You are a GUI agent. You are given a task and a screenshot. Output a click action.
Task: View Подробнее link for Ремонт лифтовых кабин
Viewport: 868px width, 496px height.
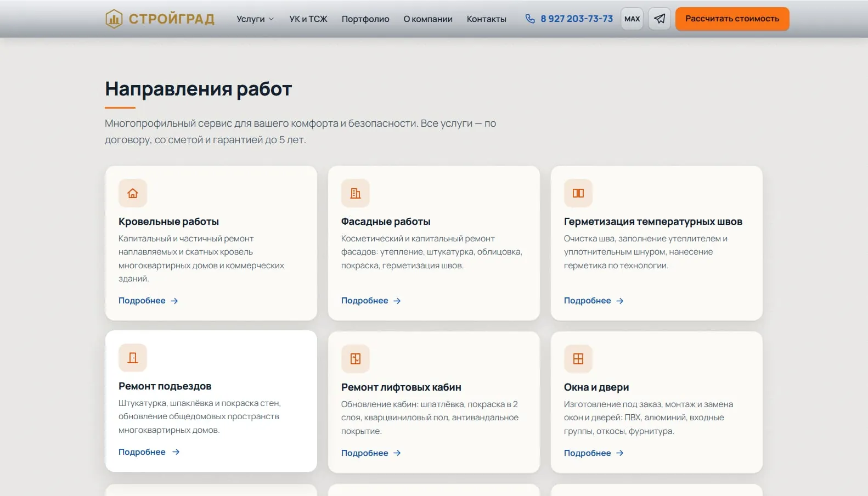tap(371, 453)
